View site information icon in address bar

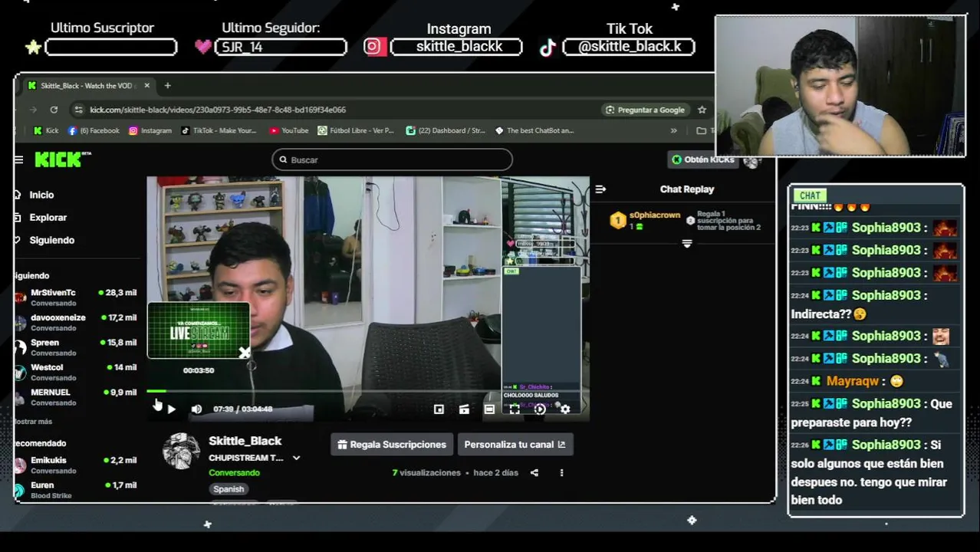78,110
